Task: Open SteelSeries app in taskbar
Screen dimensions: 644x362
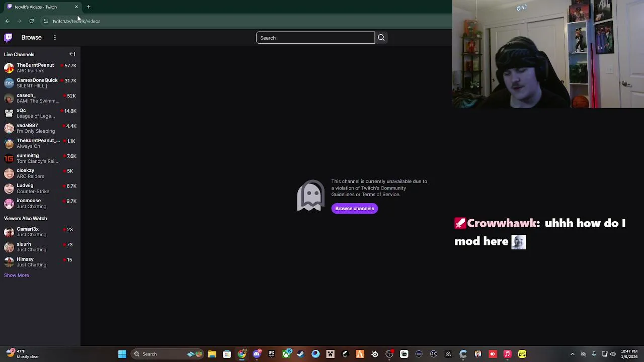Action: click(375, 354)
